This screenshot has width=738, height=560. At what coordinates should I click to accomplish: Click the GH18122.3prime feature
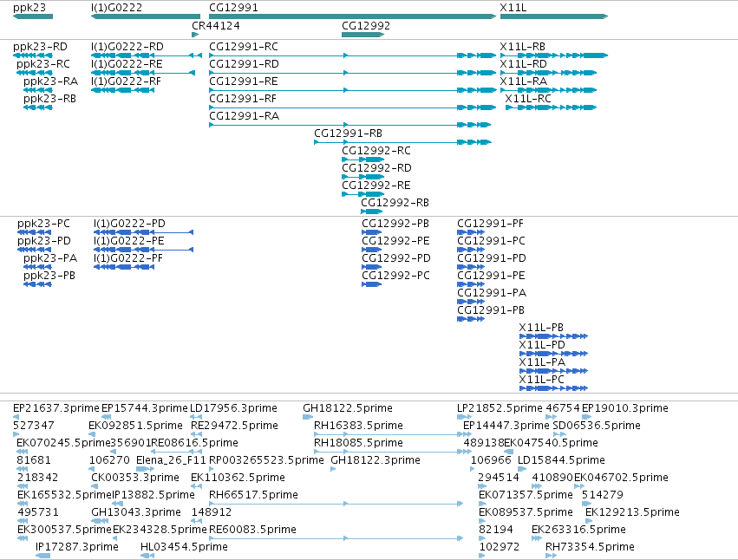click(x=333, y=469)
